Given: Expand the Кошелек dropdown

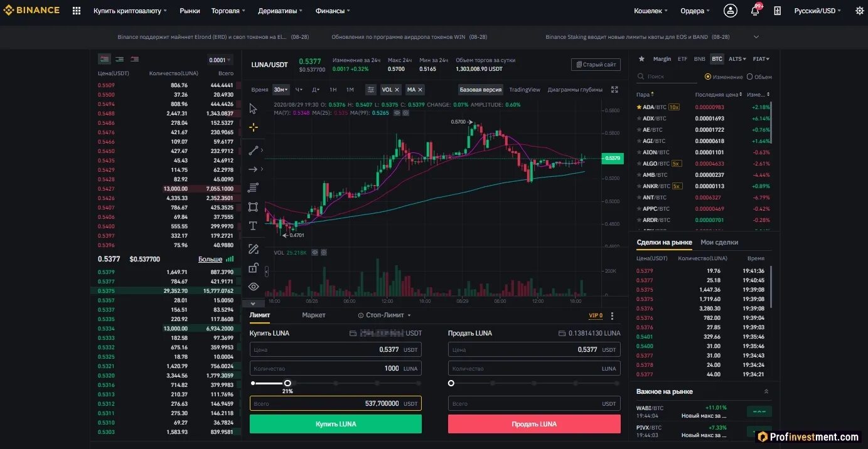Looking at the screenshot, I should [x=651, y=11].
